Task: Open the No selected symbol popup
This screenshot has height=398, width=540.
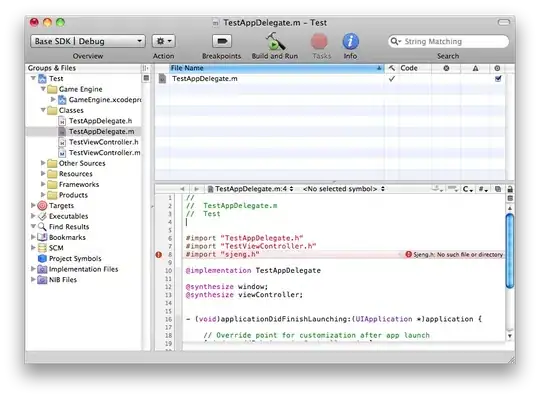Action: [x=343, y=189]
